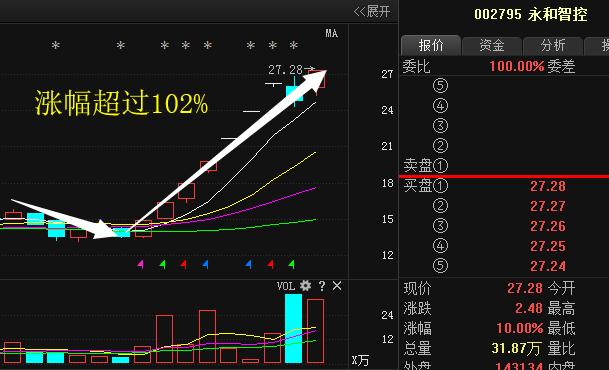Click the 卖盘① label
Viewport: 609px width, 370px height.
(x=426, y=165)
